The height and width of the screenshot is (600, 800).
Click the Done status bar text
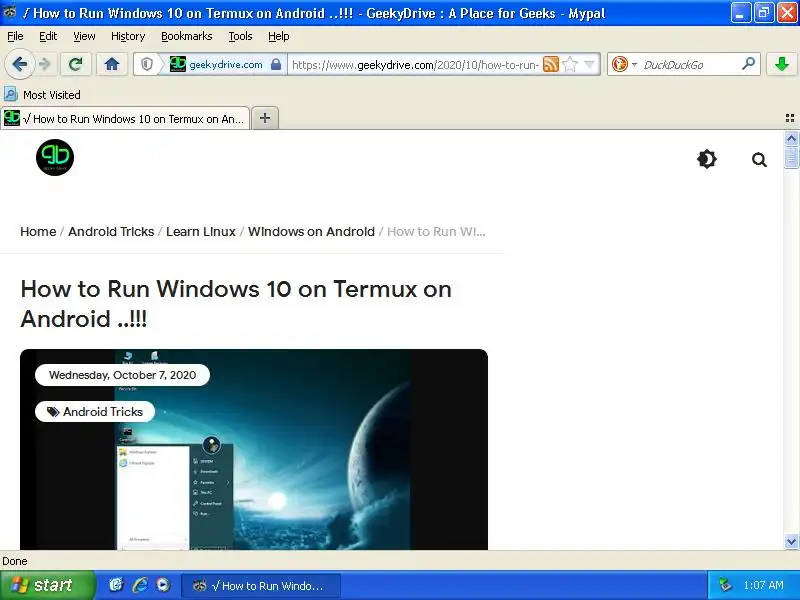[15, 561]
